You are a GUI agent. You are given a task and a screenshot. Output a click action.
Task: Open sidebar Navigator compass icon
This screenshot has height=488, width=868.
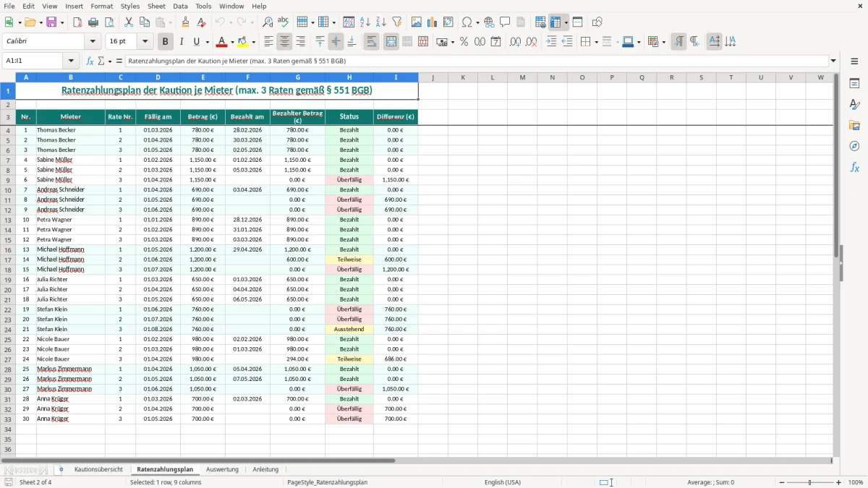click(x=854, y=147)
